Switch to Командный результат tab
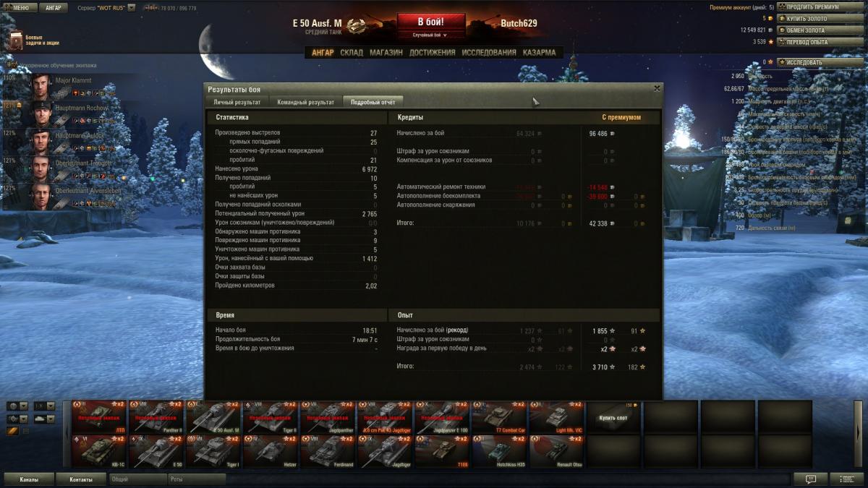 click(x=305, y=102)
